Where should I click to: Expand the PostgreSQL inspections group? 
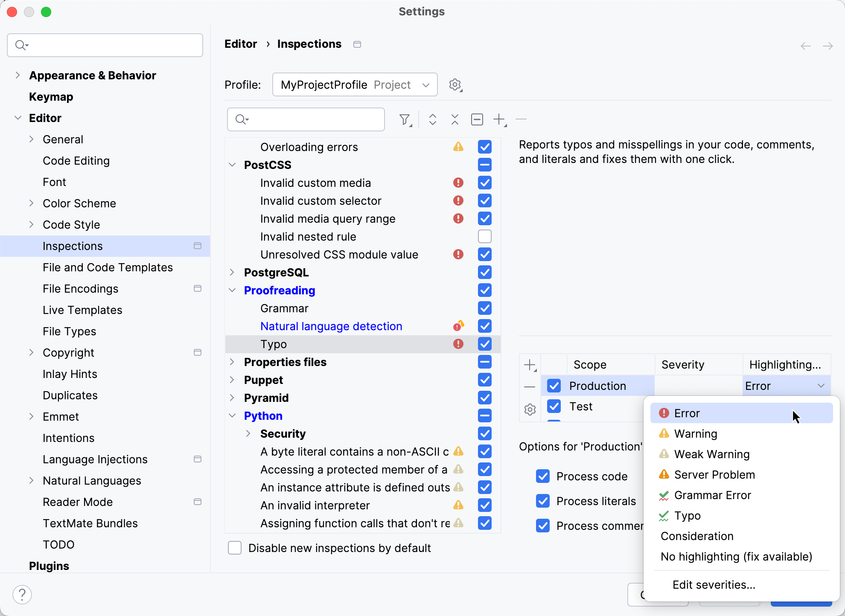point(232,272)
